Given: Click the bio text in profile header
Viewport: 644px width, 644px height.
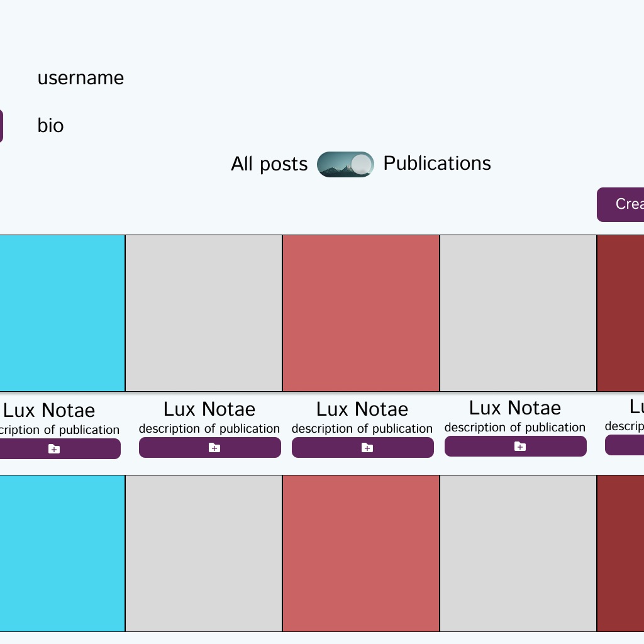Looking at the screenshot, I should 50,126.
